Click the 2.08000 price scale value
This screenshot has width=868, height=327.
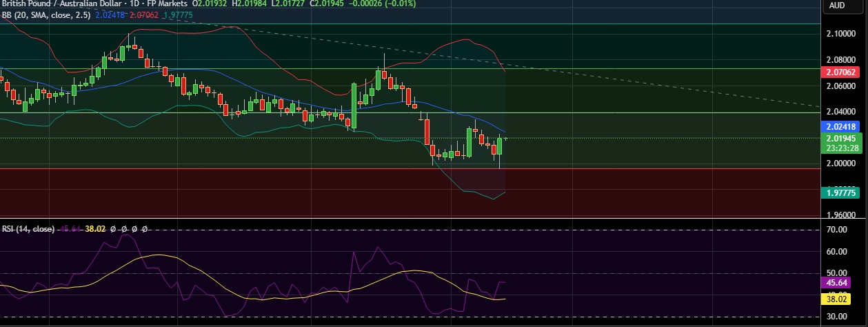click(x=841, y=60)
